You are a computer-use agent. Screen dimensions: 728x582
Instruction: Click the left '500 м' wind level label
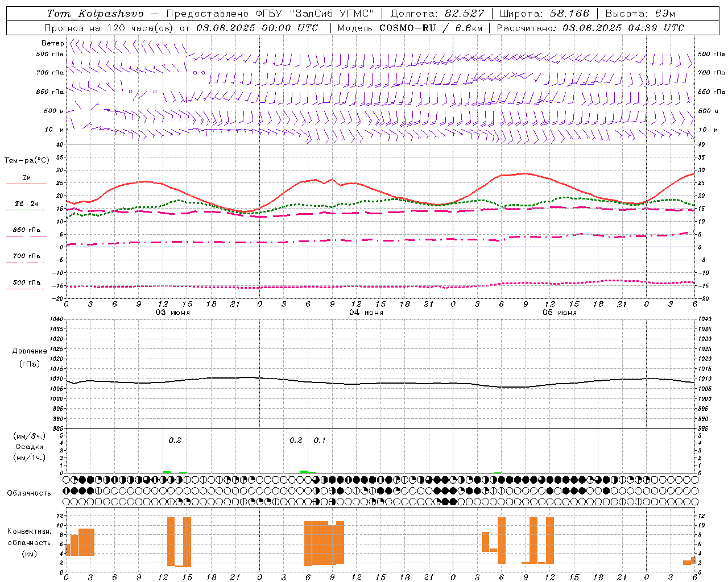tap(54, 111)
